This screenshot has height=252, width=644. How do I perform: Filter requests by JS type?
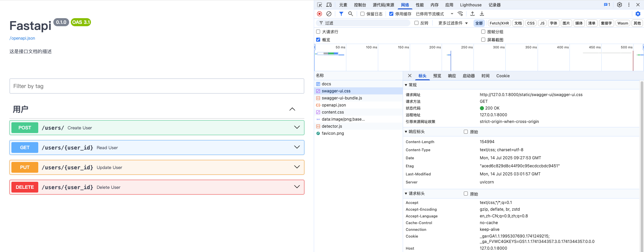click(x=542, y=23)
